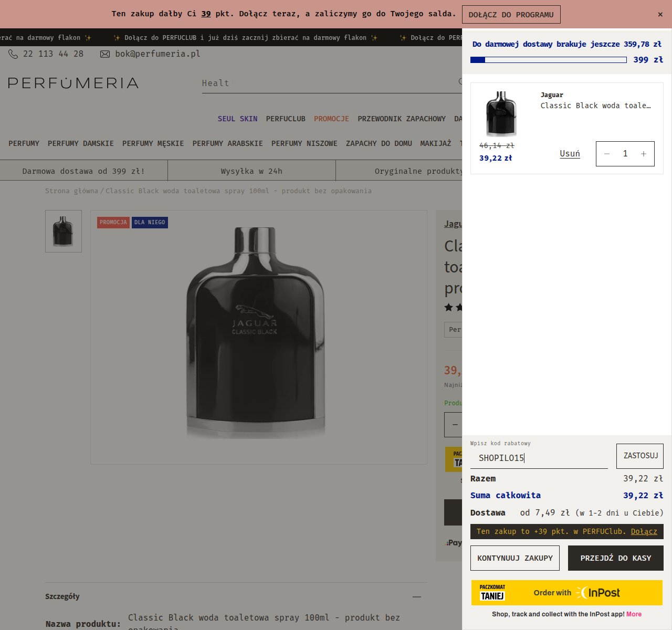Click the 'Darmowa dostawa od 399 zł!' text
The height and width of the screenshot is (630, 672).
(x=83, y=171)
